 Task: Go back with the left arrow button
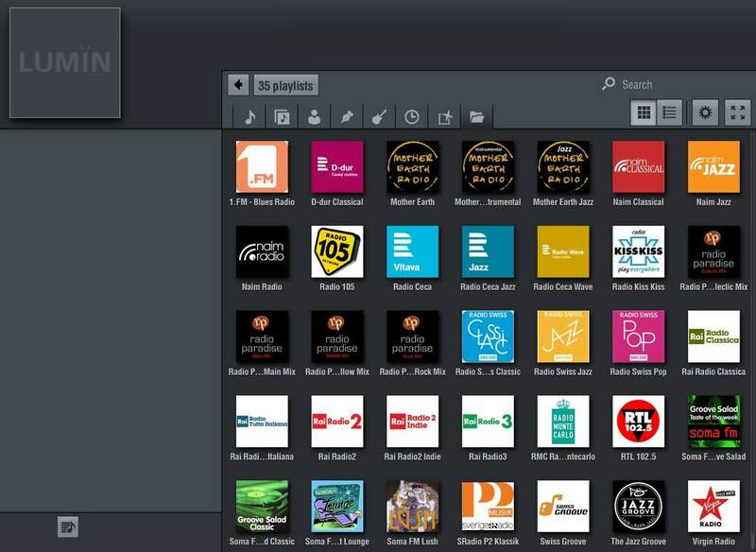point(238,85)
